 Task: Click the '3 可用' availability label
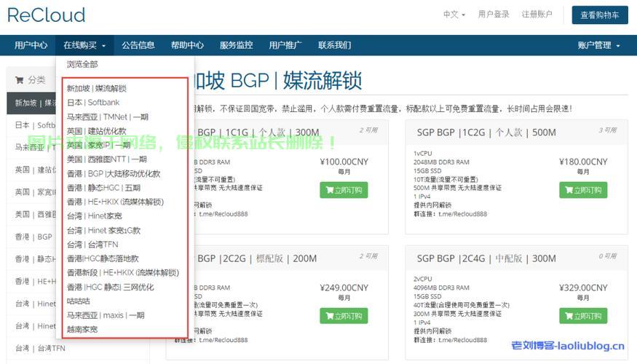607,130
